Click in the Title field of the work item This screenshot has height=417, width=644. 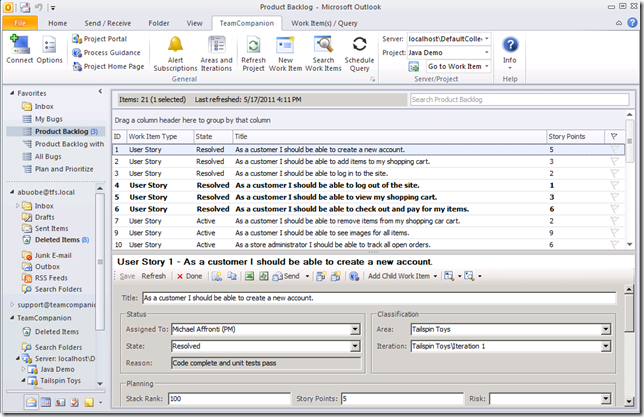click(379, 298)
